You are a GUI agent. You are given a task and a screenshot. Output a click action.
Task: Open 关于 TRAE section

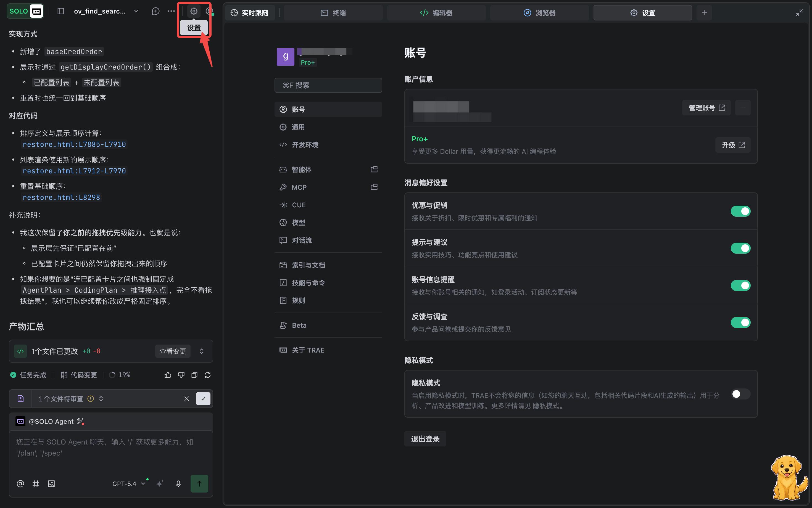coord(328,350)
